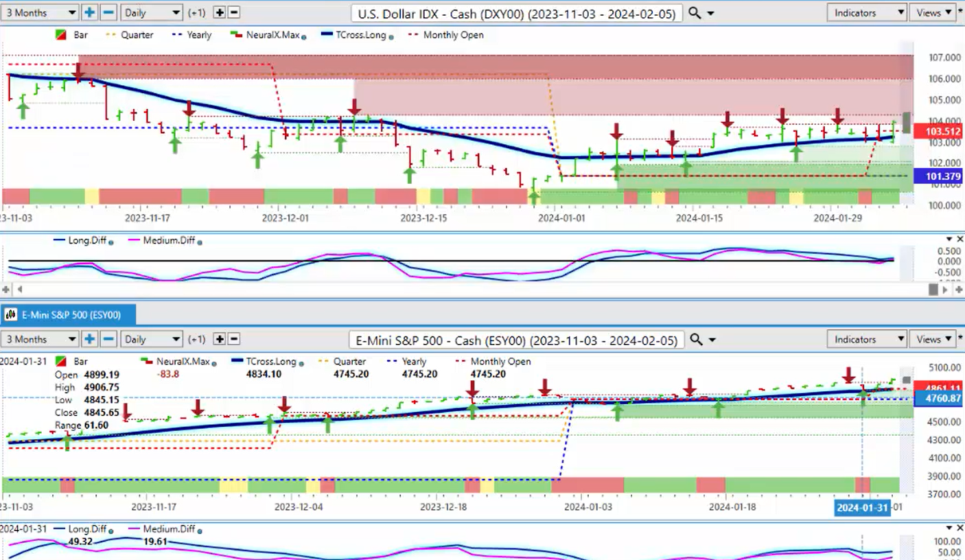Click the magnifier search icon in DXY chart
Screen dimensions: 965x560
tap(695, 12)
